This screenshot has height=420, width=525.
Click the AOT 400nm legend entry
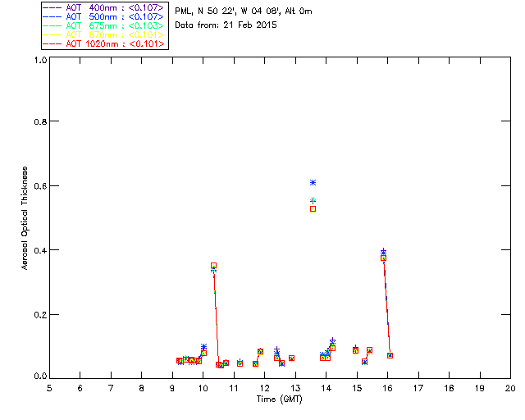coord(104,7)
